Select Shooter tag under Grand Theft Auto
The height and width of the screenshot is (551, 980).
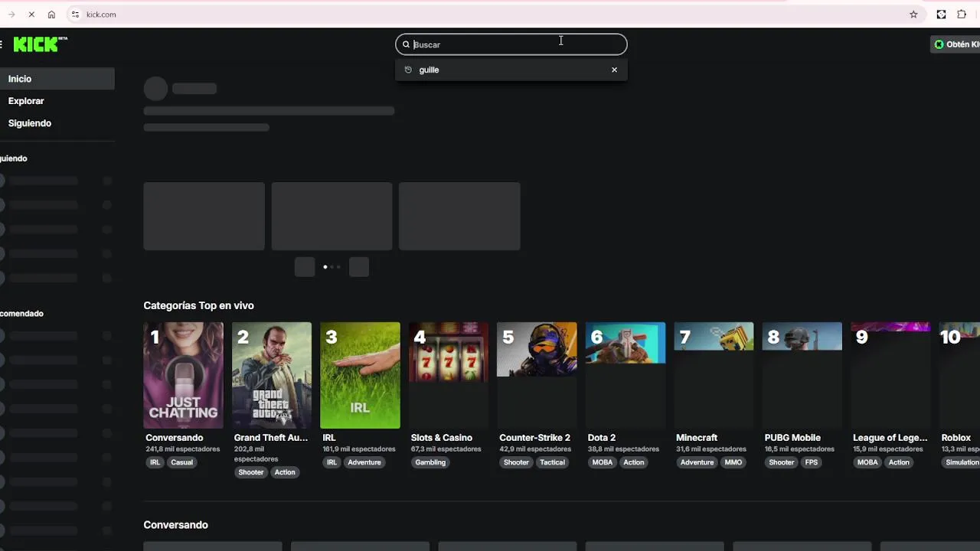(251, 472)
